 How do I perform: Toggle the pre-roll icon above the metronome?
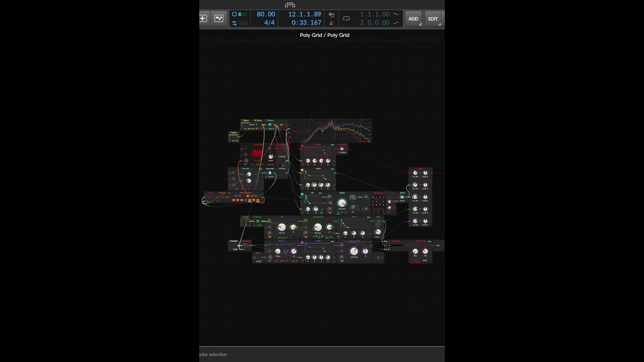click(331, 15)
